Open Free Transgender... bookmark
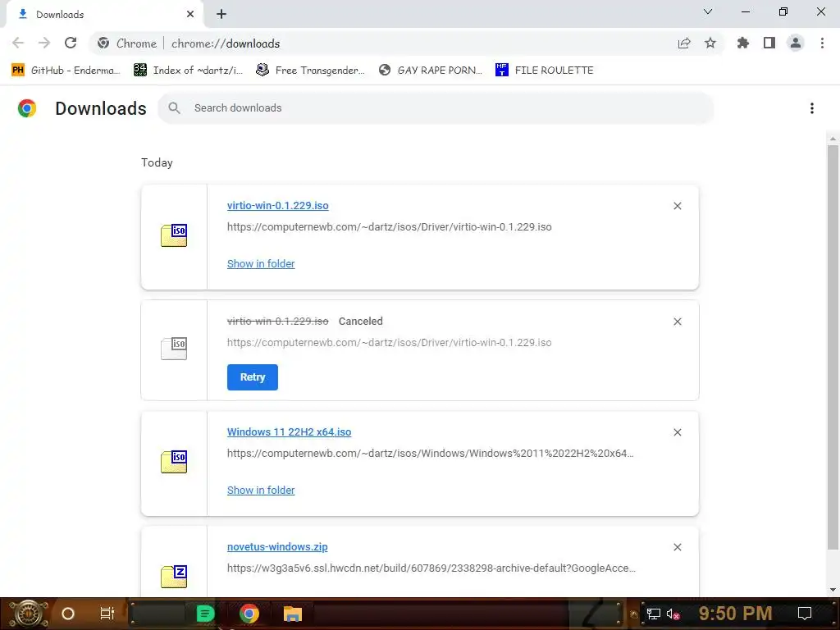 tap(310, 71)
